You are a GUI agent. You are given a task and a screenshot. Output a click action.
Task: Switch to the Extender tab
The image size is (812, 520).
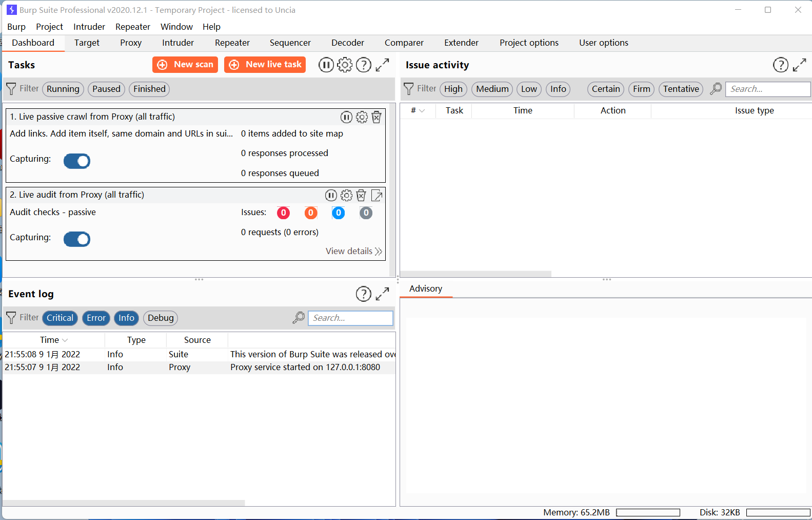(x=461, y=43)
